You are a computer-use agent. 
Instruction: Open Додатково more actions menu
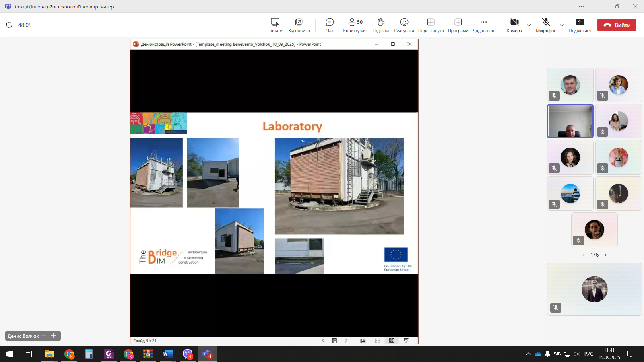point(483,25)
